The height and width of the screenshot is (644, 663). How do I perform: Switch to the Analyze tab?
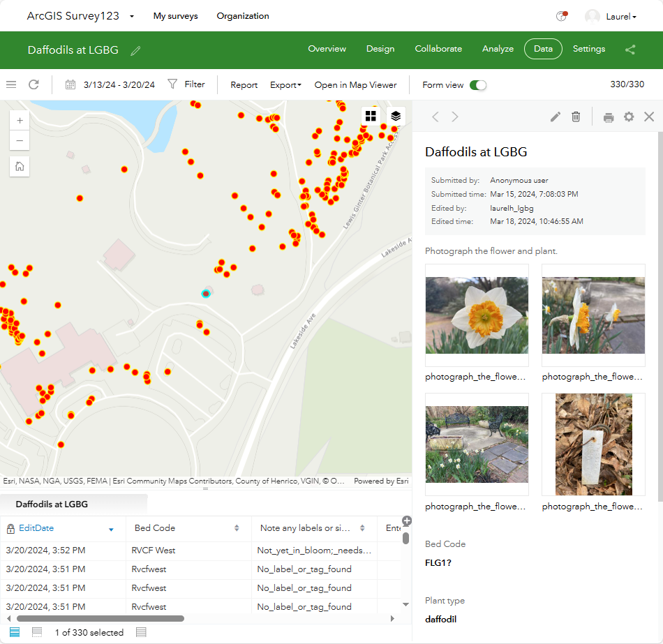click(498, 49)
